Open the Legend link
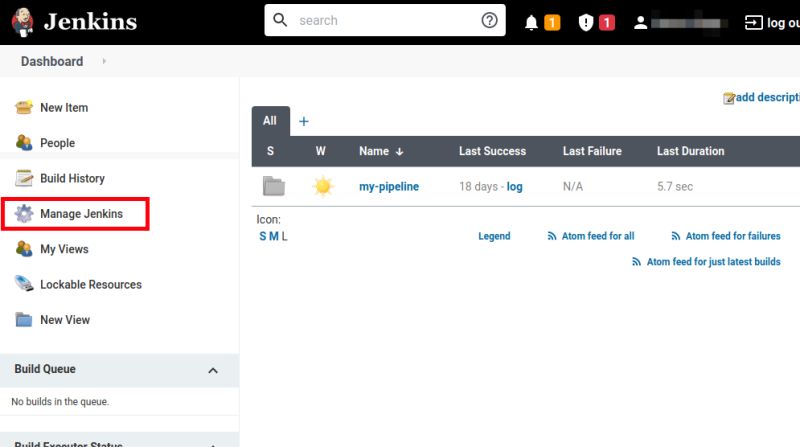 point(494,236)
